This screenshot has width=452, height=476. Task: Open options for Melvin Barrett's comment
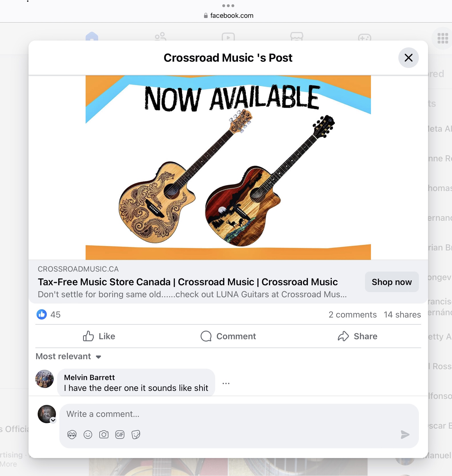[x=226, y=383]
